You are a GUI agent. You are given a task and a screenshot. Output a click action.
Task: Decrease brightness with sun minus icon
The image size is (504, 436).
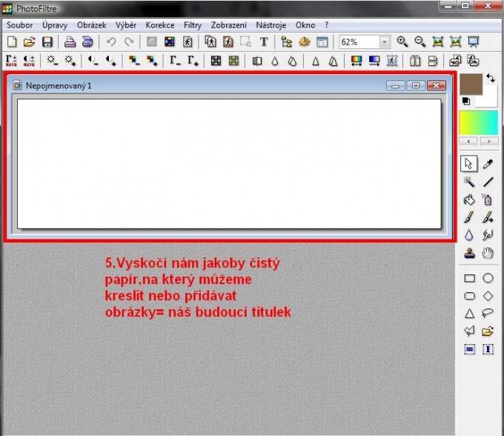52,61
